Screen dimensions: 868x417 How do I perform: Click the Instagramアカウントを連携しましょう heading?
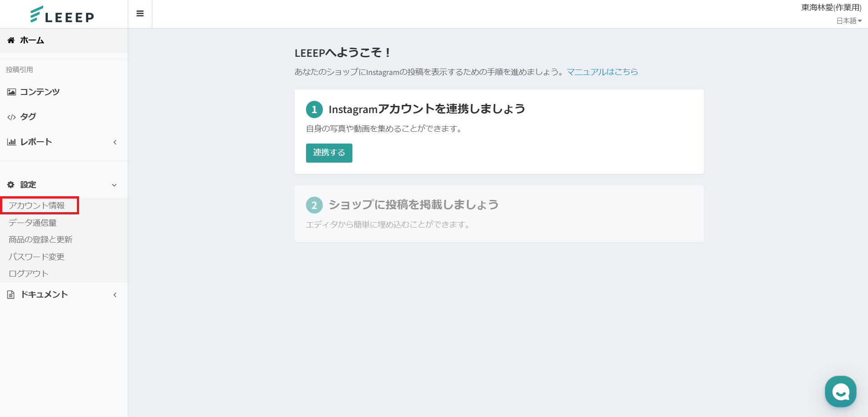(427, 109)
